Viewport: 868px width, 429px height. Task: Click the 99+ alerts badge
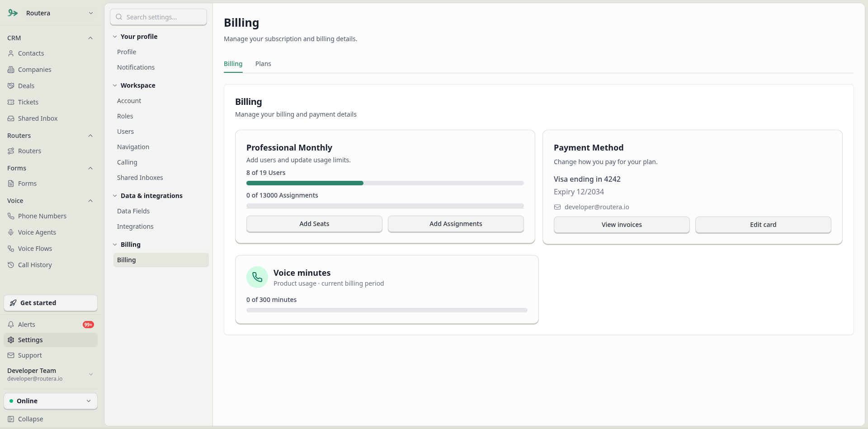click(88, 325)
